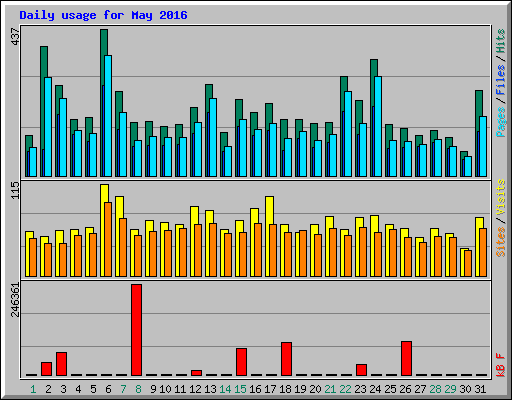Select day label 24 on the x-axis
Image resolution: width=512 pixels, height=400 pixels.
[x=375, y=389]
